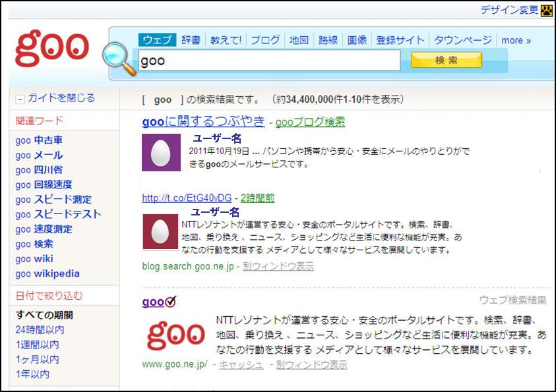Select the 路線 tab
Viewport: 556px width, 392px height.
pyautogui.click(x=328, y=40)
